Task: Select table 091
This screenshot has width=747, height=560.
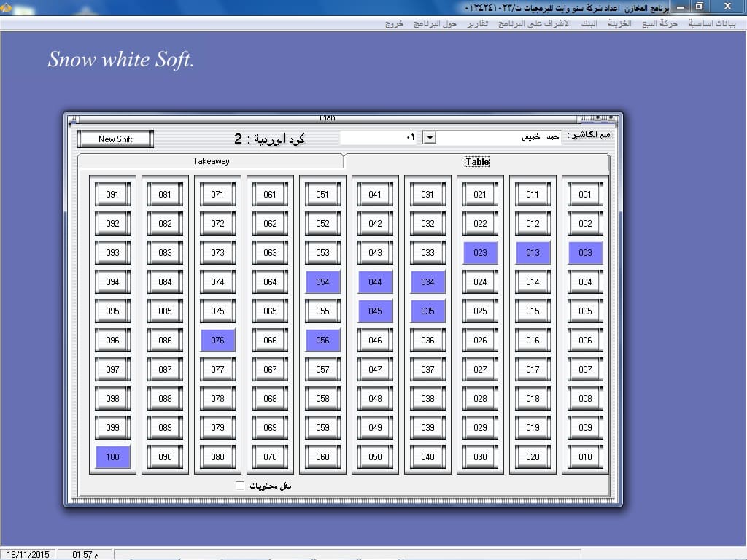Action: point(112,194)
